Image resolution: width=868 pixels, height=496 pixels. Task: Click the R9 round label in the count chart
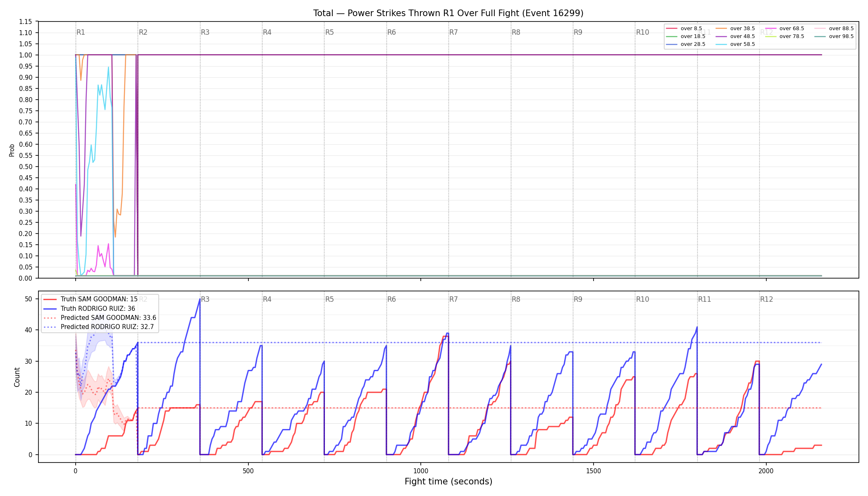click(578, 299)
